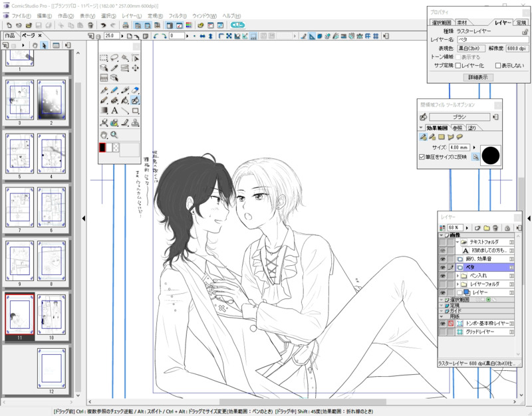This screenshot has width=532, height=416.
Task: Select the airbrush tool
Action: coord(114,100)
